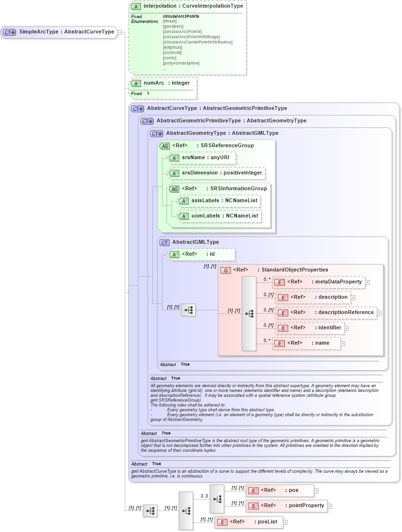The image size is (402, 532).
Task: Click the AG icon of SRSReferenceGroup
Action: pos(165,146)
